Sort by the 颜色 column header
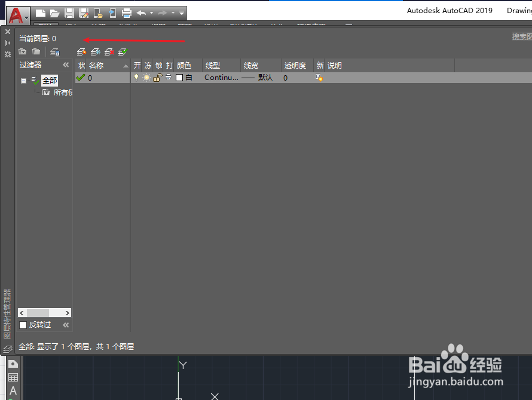 click(x=188, y=66)
